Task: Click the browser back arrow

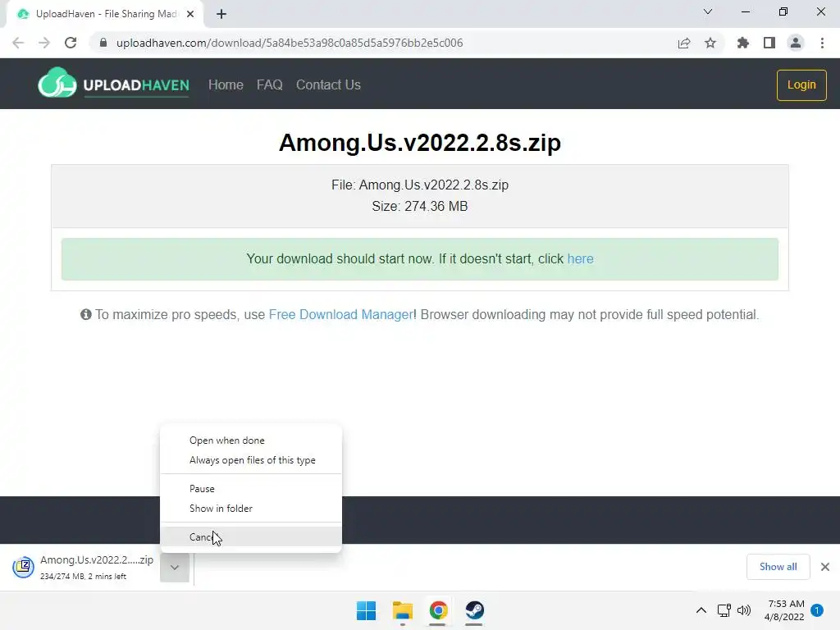Action: coord(18,43)
